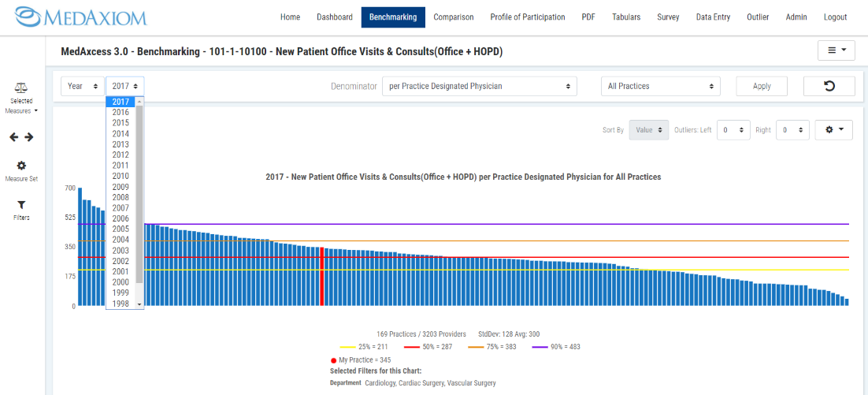The width and height of the screenshot is (868, 395).
Task: Click the Sort By Value button
Action: [648, 130]
